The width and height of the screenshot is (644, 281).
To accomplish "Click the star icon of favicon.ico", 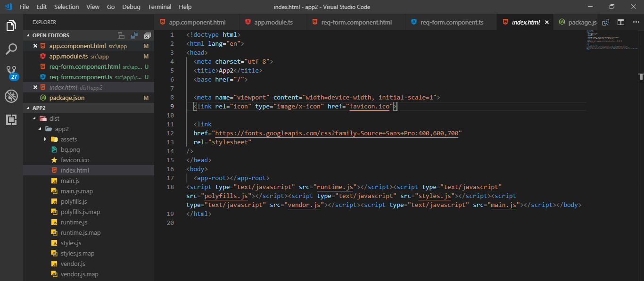I will [x=54, y=160].
